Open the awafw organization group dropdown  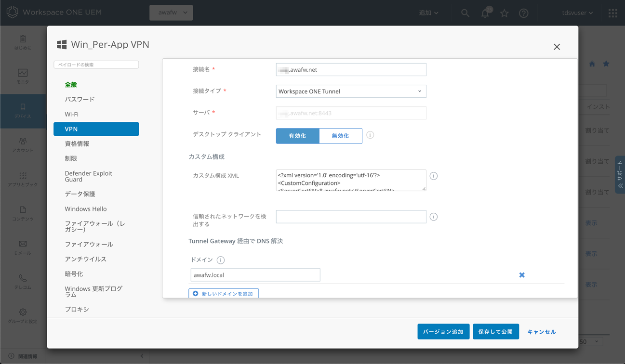[x=171, y=13]
